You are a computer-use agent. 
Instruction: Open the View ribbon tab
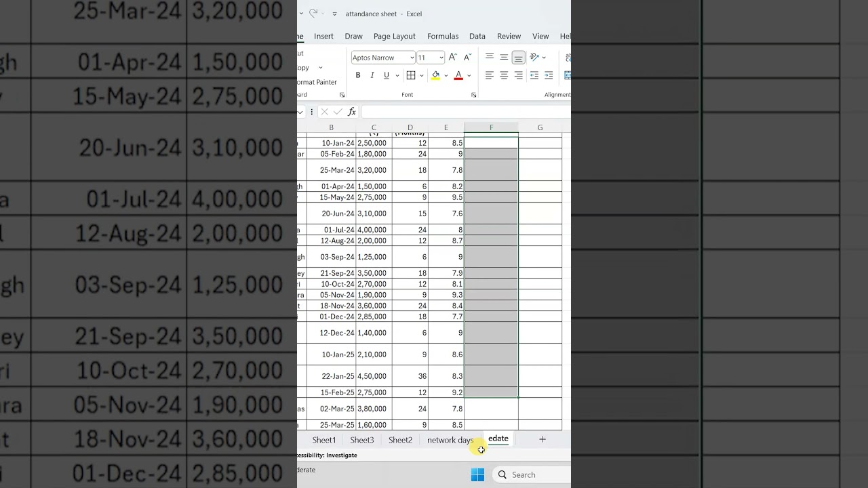540,37
